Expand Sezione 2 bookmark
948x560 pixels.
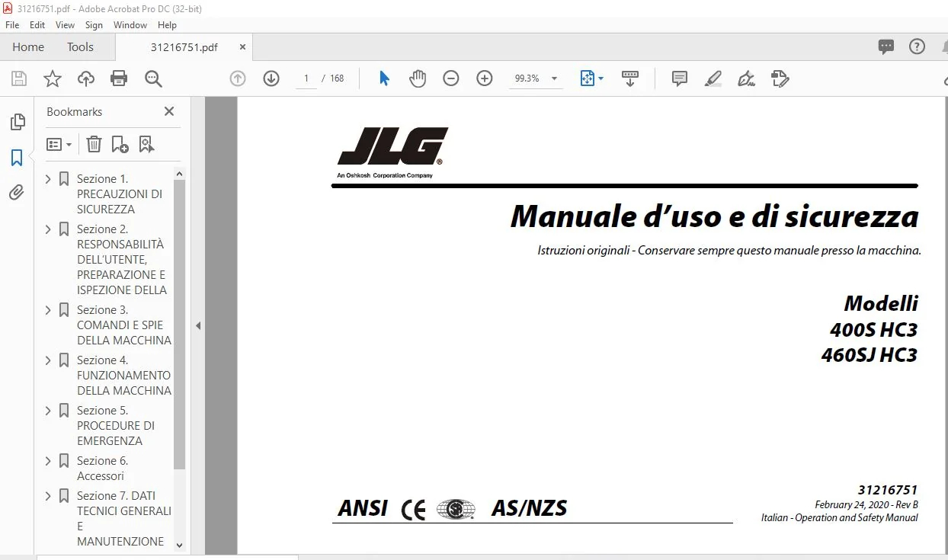pos(48,229)
